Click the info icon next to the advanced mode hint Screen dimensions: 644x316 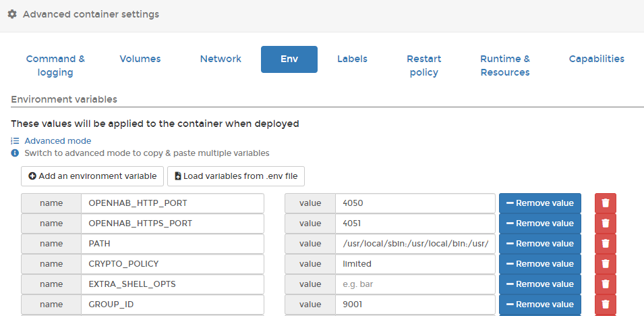coord(15,153)
